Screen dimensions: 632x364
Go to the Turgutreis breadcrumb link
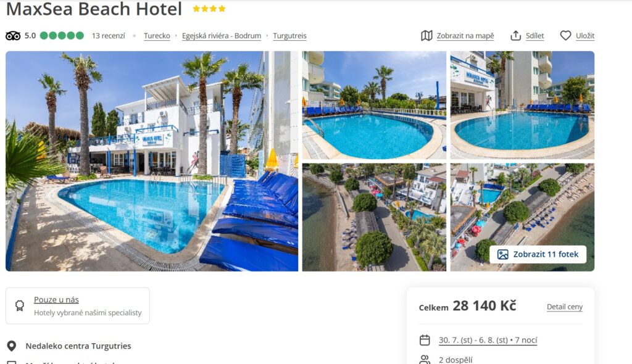(x=289, y=36)
